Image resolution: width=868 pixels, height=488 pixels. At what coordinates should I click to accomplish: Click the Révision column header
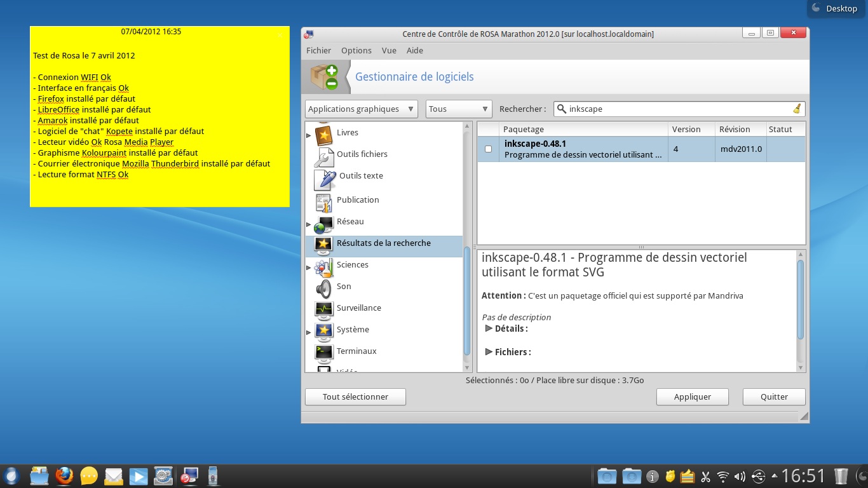pos(740,129)
